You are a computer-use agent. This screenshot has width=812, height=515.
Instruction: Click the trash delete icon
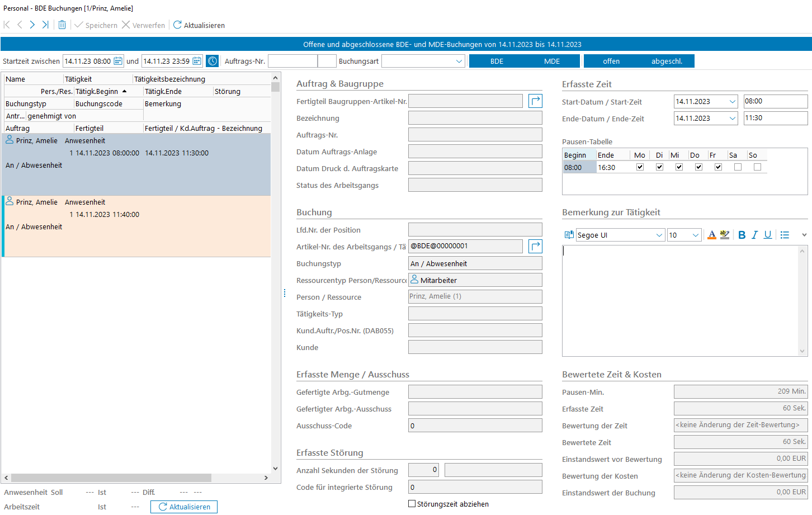point(62,25)
